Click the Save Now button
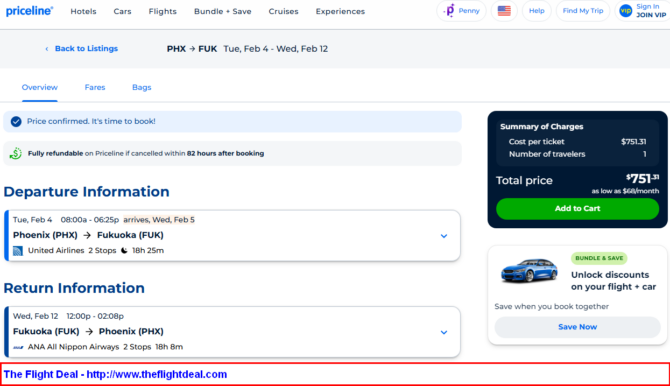The height and width of the screenshot is (386, 670). coord(577,327)
